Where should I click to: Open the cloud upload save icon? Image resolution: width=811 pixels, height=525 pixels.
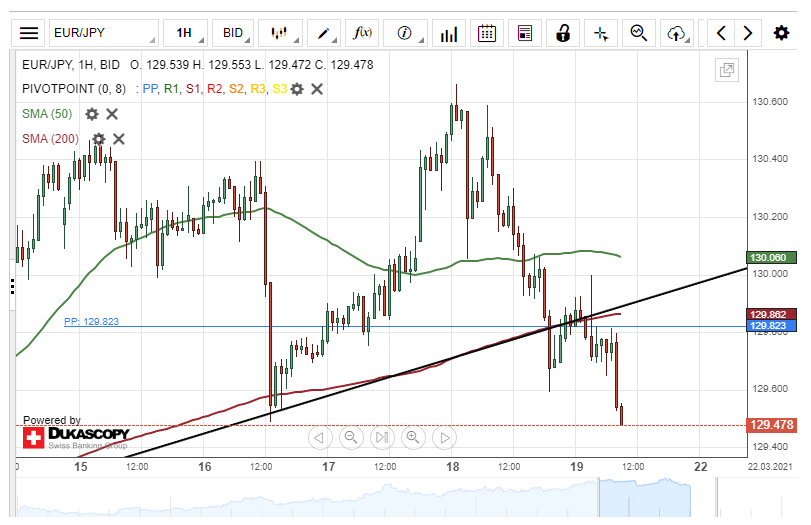[x=677, y=33]
